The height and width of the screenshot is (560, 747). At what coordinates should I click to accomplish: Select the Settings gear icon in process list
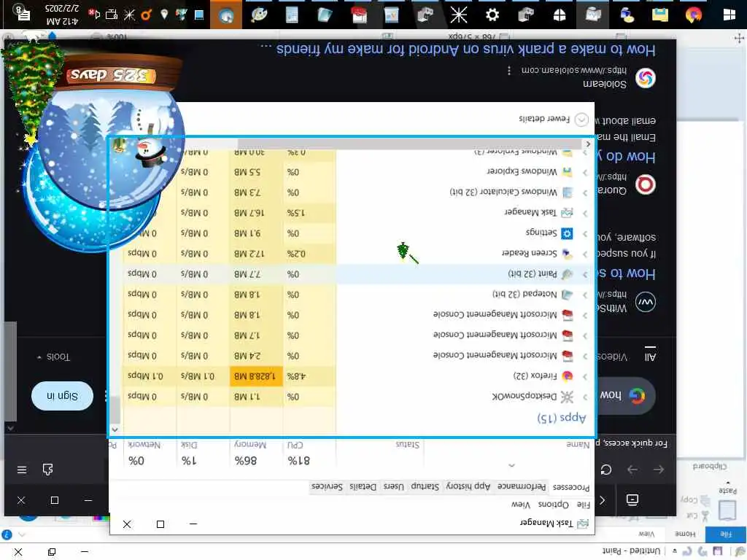pos(567,233)
